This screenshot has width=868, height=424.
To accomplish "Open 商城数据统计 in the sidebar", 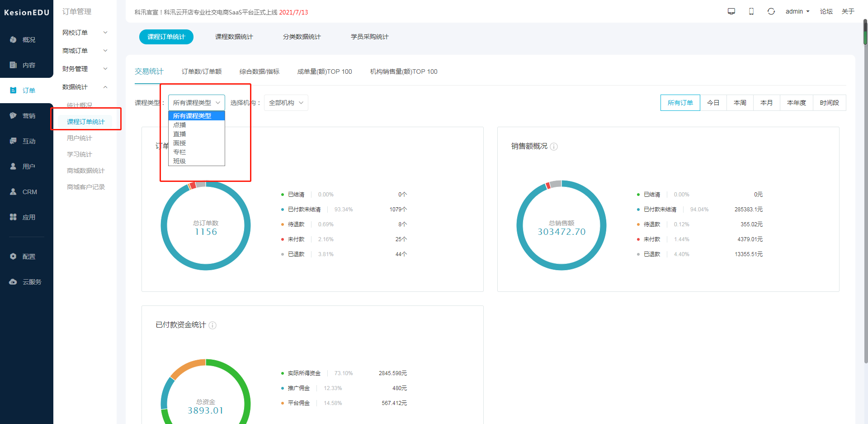I will [x=86, y=171].
